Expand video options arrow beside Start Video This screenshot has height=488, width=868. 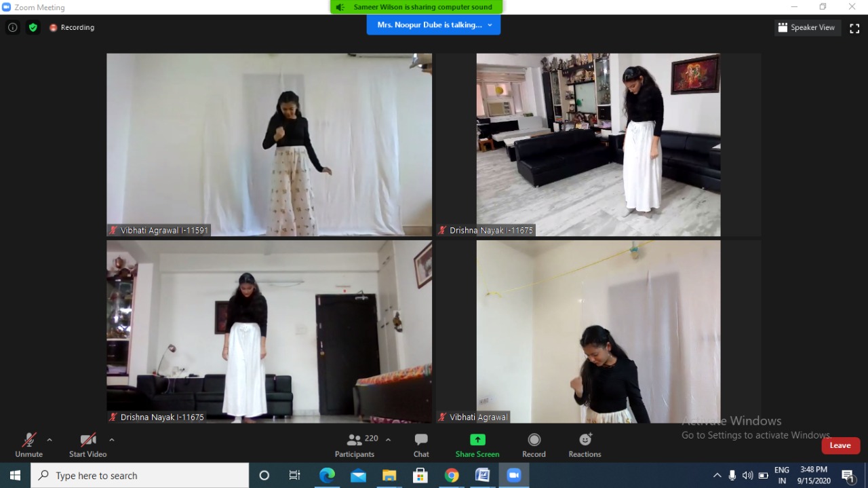click(x=112, y=440)
